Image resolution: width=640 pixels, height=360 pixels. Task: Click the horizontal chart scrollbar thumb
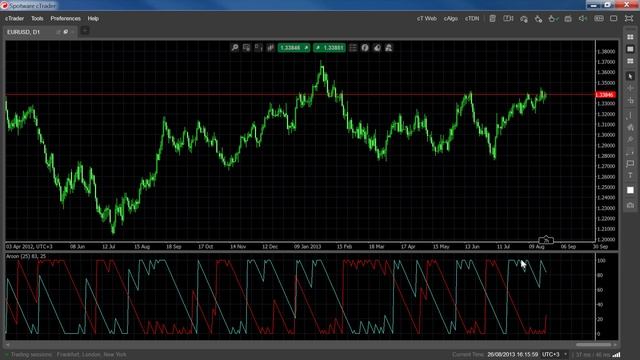click(593, 345)
